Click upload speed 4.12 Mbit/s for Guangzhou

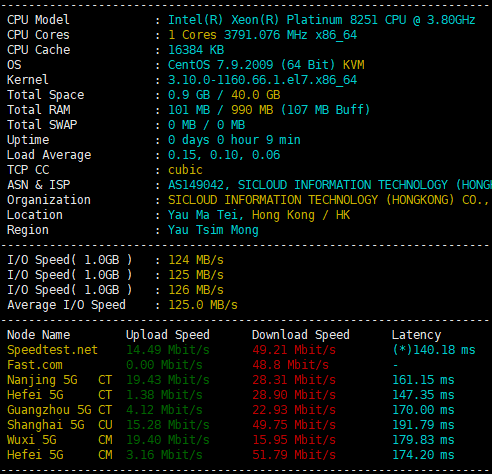[x=164, y=410]
